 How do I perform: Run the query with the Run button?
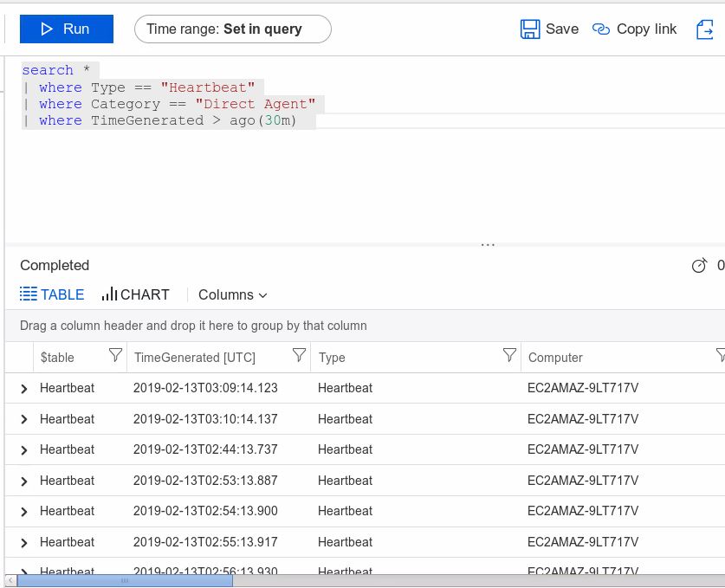(67, 29)
